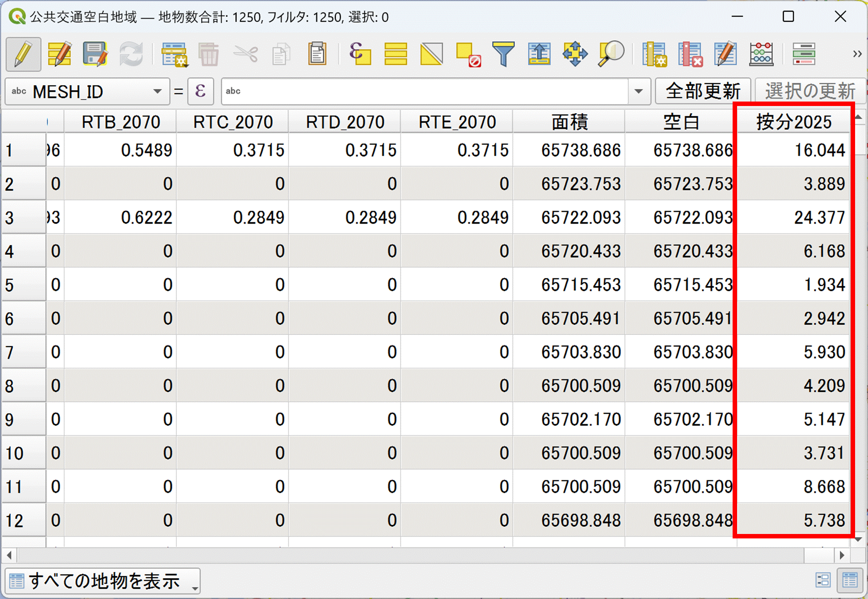This screenshot has width=868, height=599.
Task: Click the 面積 cell showing 65698.848
Action: tap(569, 520)
